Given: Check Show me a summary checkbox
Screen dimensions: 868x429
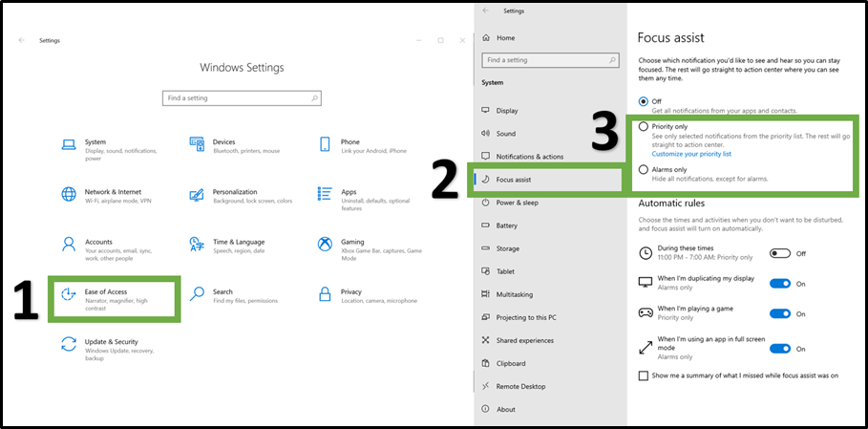Looking at the screenshot, I should pos(644,375).
